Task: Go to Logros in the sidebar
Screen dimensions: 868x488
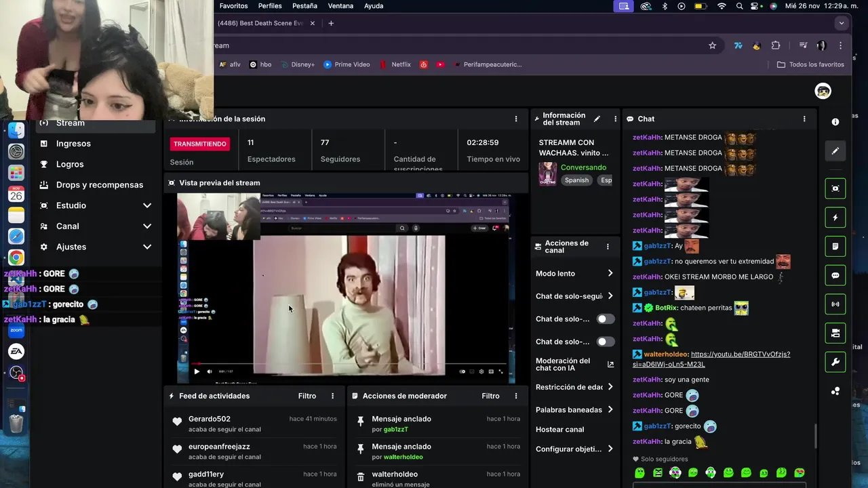Action: pyautogui.click(x=70, y=164)
